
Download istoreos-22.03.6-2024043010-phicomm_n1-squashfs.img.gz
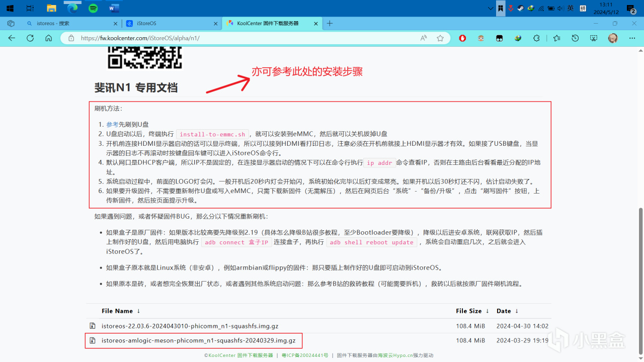191,326
